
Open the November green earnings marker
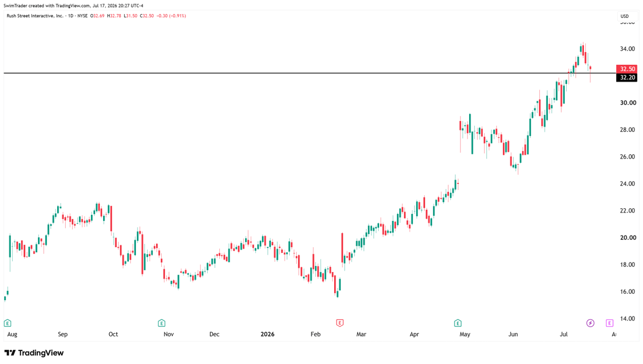click(161, 323)
